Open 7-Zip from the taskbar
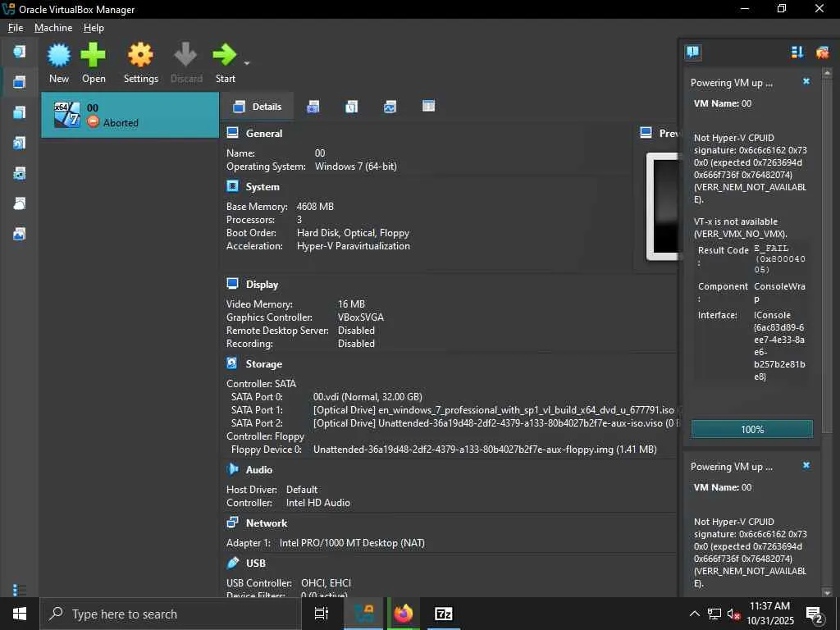 pyautogui.click(x=444, y=614)
